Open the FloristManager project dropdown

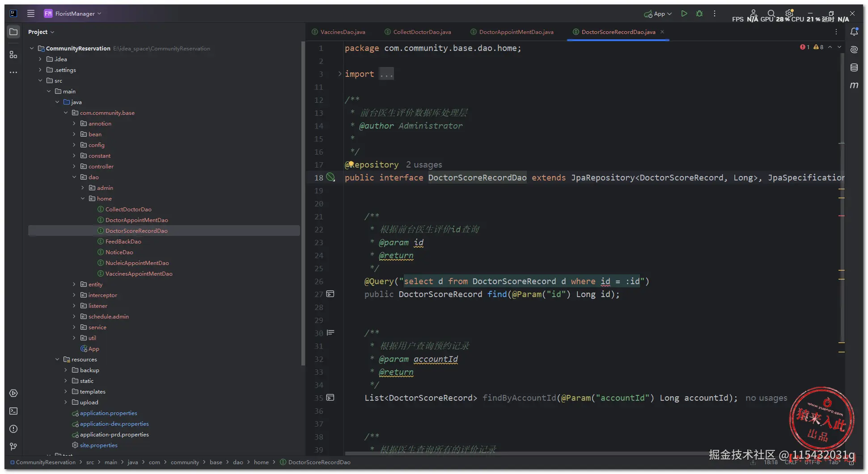coord(72,13)
